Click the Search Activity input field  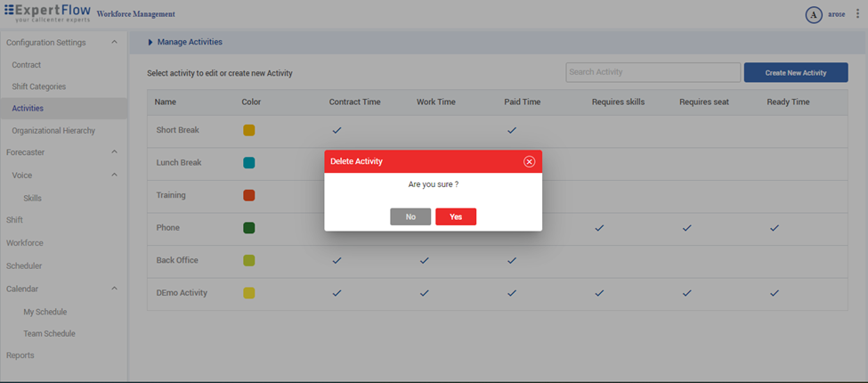(x=653, y=72)
